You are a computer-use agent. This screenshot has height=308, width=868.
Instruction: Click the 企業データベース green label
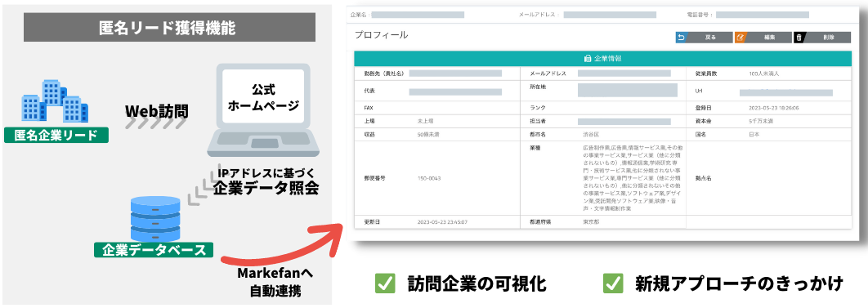[154, 249]
